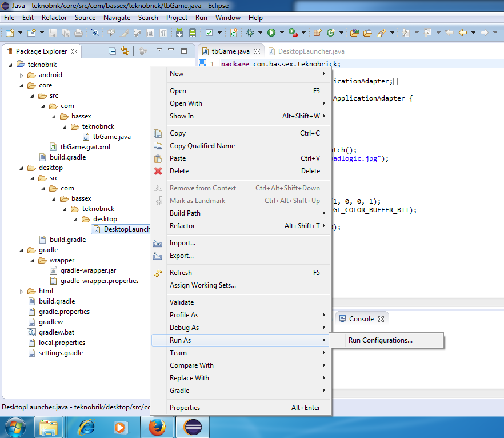Collapse all in Package Explorer
The height and width of the screenshot is (438, 504).
pos(112,51)
